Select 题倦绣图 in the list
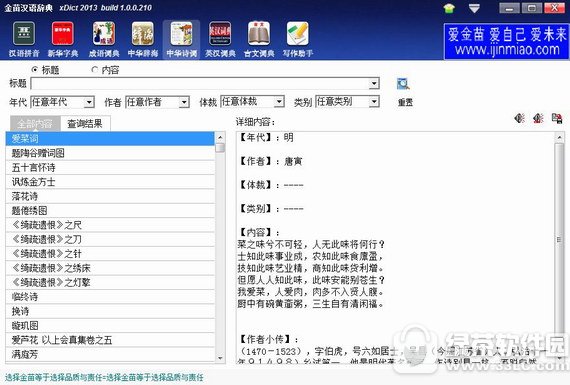 (110, 210)
